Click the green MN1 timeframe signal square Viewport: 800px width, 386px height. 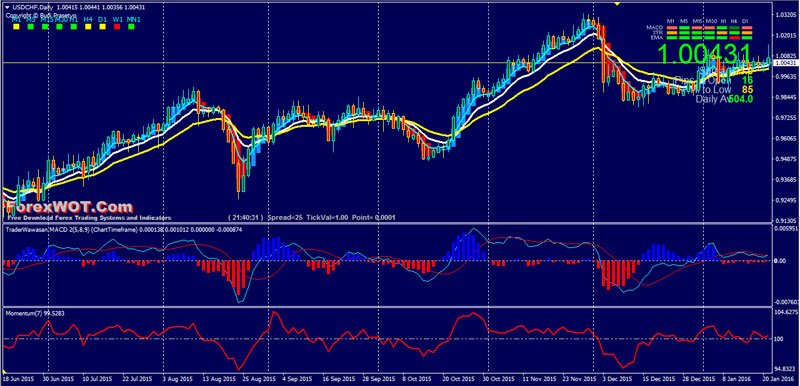131,27
